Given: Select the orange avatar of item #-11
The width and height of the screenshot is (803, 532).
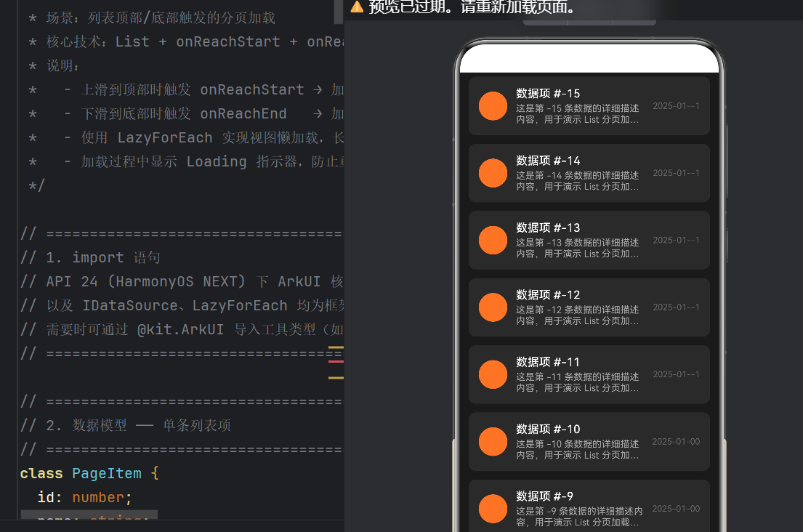Looking at the screenshot, I should pos(493,374).
